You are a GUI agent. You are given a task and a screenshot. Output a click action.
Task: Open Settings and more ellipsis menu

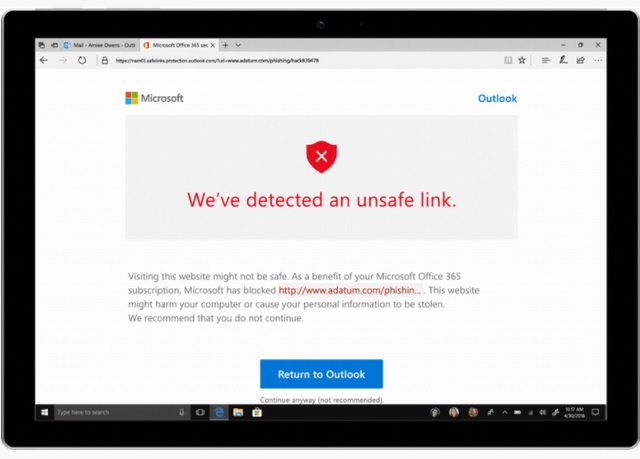[x=598, y=60]
